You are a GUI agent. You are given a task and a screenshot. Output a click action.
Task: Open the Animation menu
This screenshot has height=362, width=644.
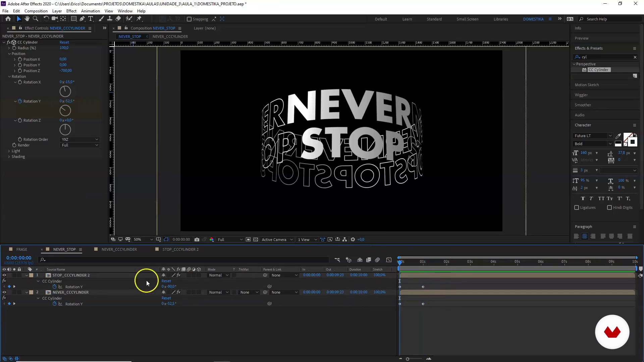(x=90, y=11)
